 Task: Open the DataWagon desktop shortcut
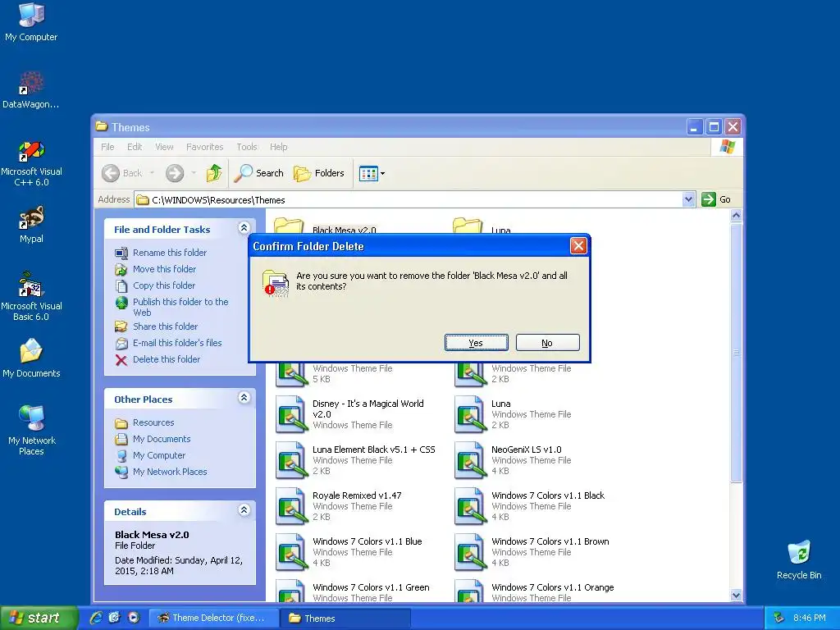point(31,89)
